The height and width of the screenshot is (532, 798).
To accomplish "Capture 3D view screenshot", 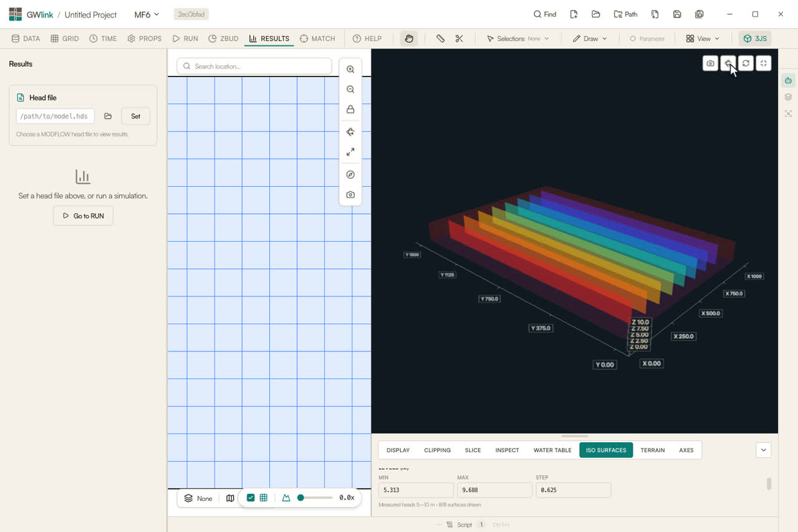I will (x=710, y=64).
